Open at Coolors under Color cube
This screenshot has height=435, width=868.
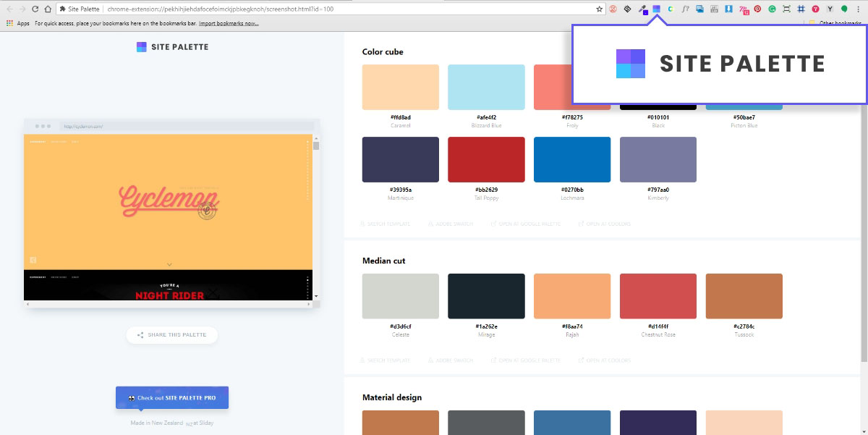[605, 224]
